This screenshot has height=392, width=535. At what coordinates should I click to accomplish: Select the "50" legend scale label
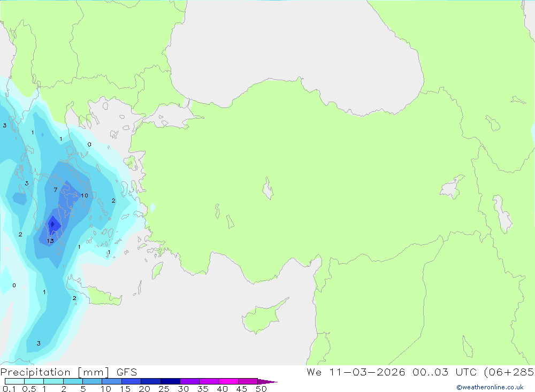(x=261, y=389)
